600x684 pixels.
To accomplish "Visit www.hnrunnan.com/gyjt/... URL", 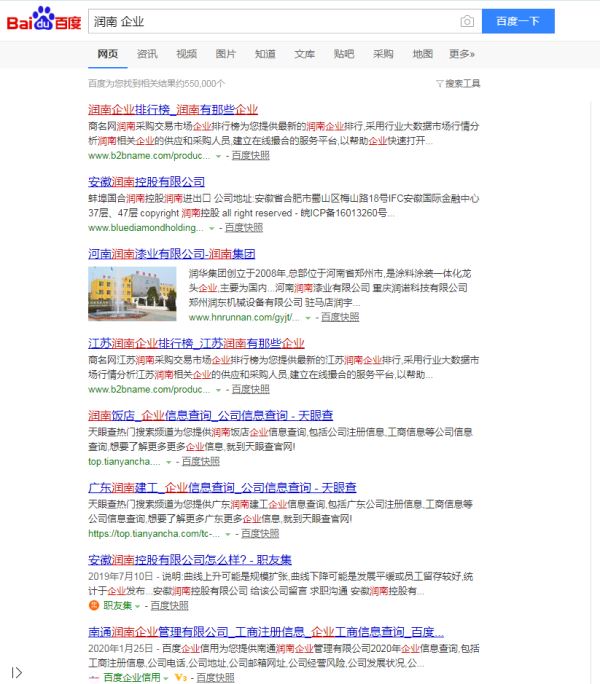I will (244, 318).
